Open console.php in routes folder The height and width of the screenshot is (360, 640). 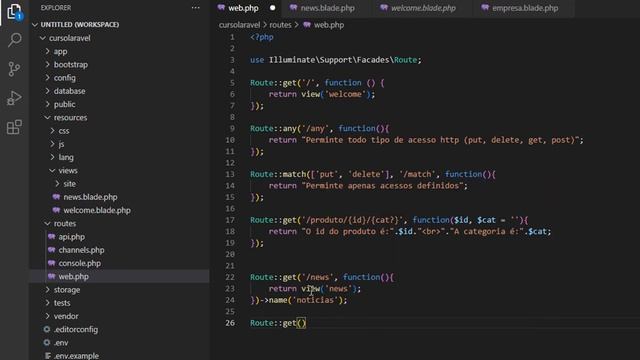click(80, 263)
